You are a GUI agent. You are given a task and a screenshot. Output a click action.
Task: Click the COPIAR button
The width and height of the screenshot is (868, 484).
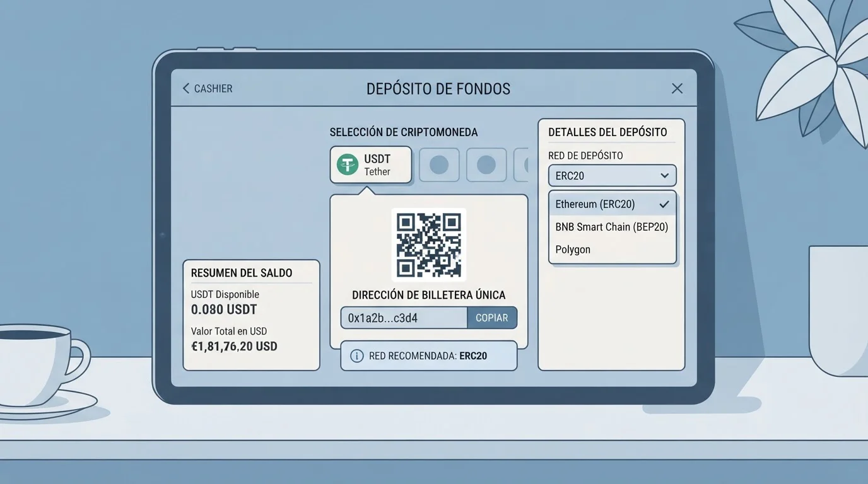492,318
